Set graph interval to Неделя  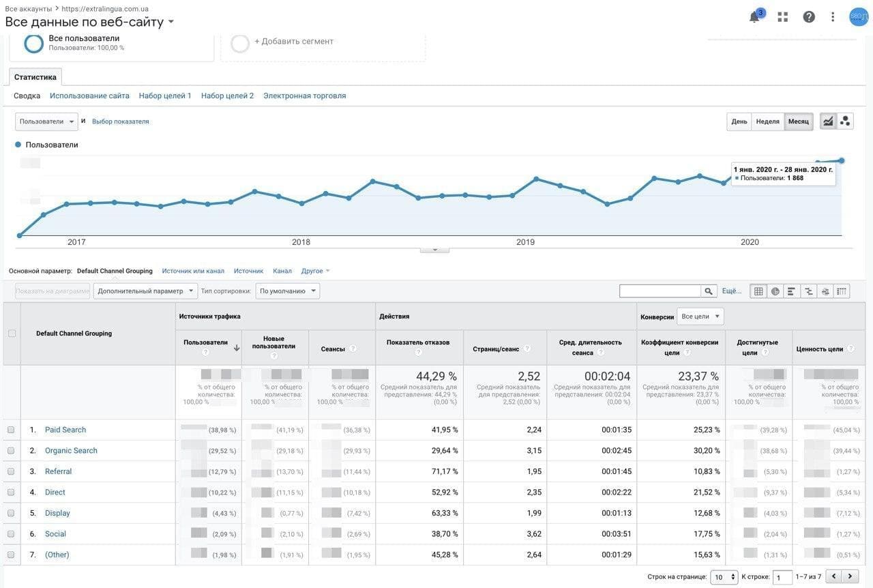click(x=767, y=121)
